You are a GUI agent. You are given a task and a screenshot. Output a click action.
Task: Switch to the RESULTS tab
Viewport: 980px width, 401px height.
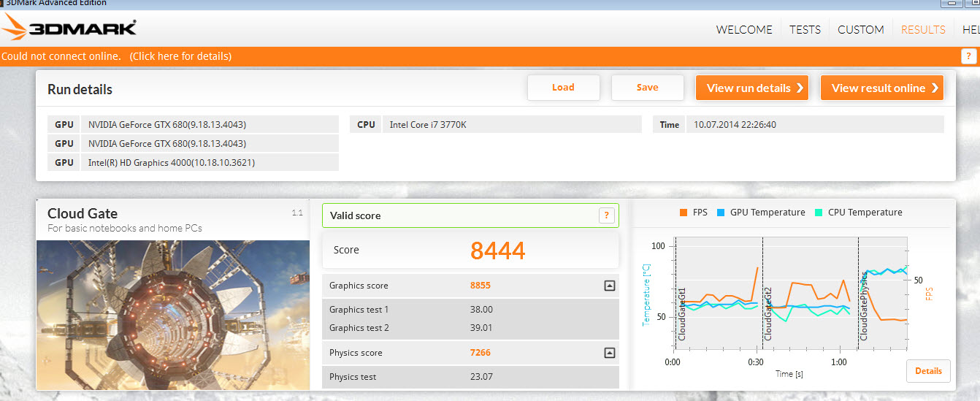click(x=923, y=30)
